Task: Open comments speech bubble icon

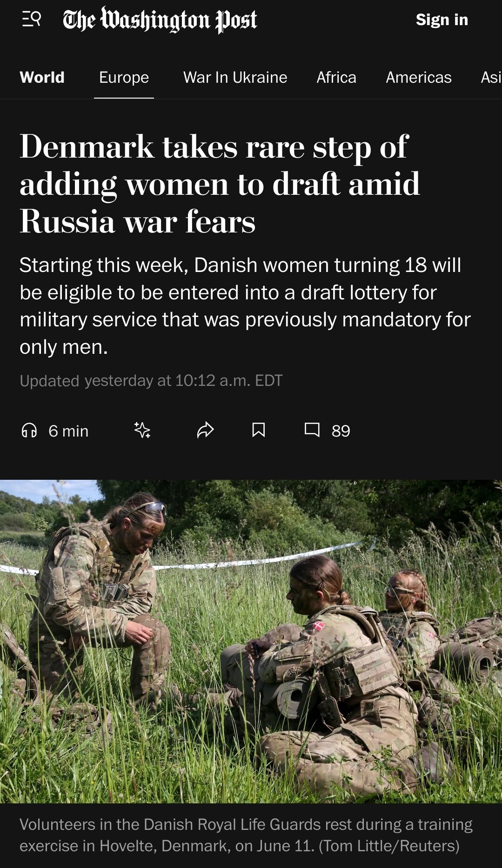Action: click(x=312, y=430)
